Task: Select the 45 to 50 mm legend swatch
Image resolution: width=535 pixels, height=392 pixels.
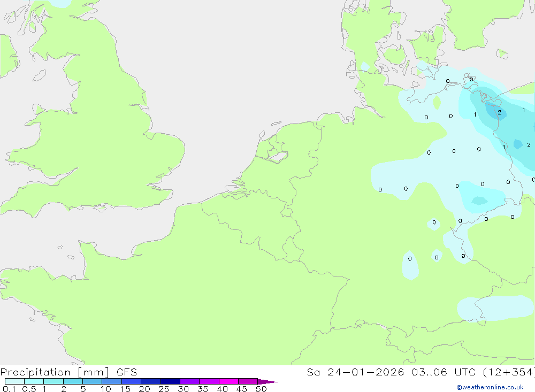Action: (248, 381)
